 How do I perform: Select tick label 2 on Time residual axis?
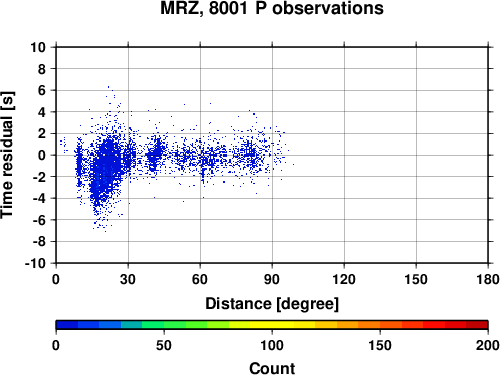42,134
